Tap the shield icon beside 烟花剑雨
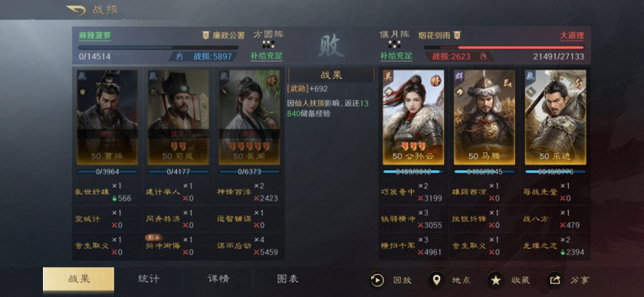 coord(457,35)
